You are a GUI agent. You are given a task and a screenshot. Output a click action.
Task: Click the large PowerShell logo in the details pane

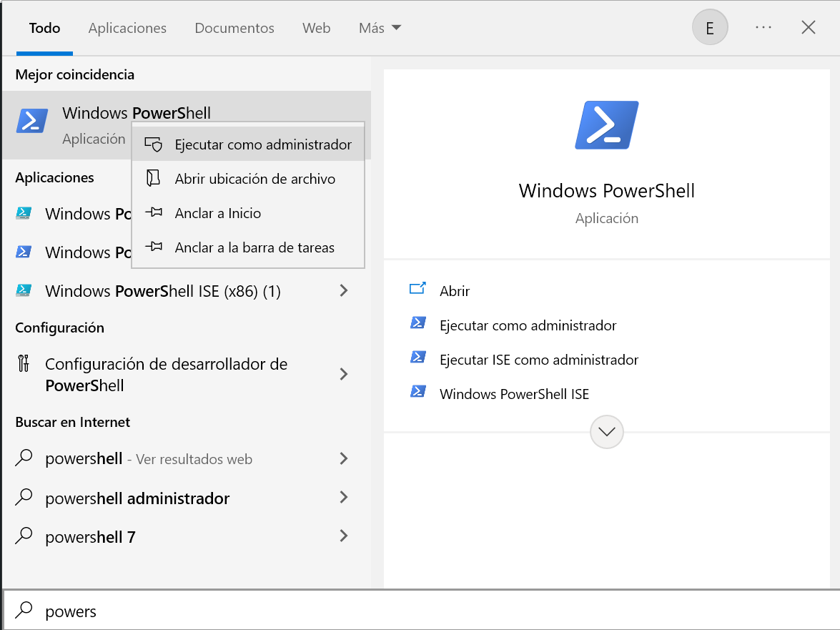pyautogui.click(x=606, y=125)
